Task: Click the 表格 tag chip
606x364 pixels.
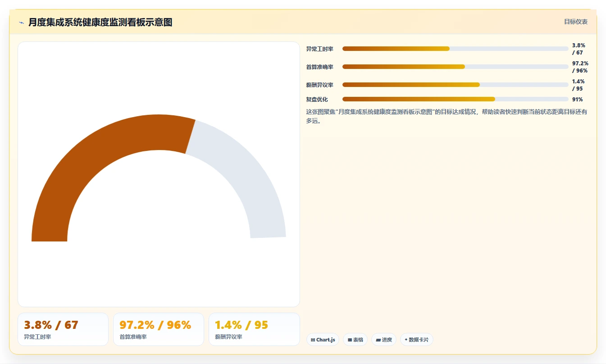Action: (355, 340)
